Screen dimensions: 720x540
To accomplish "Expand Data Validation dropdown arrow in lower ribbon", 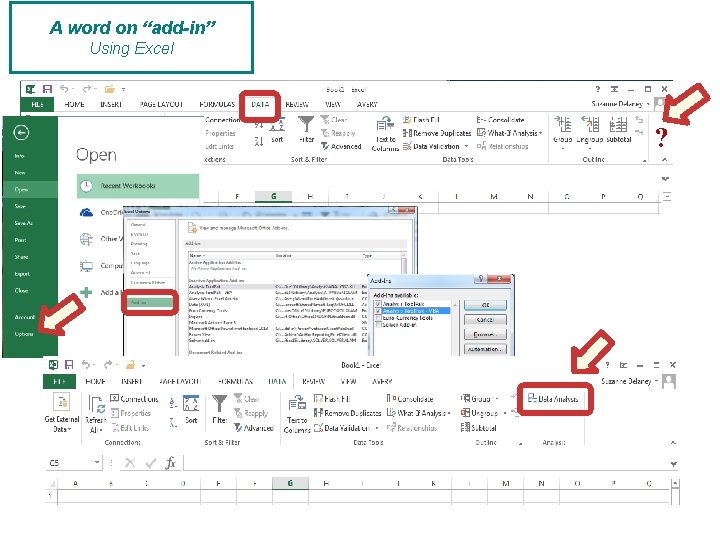I will pyautogui.click(x=377, y=428).
